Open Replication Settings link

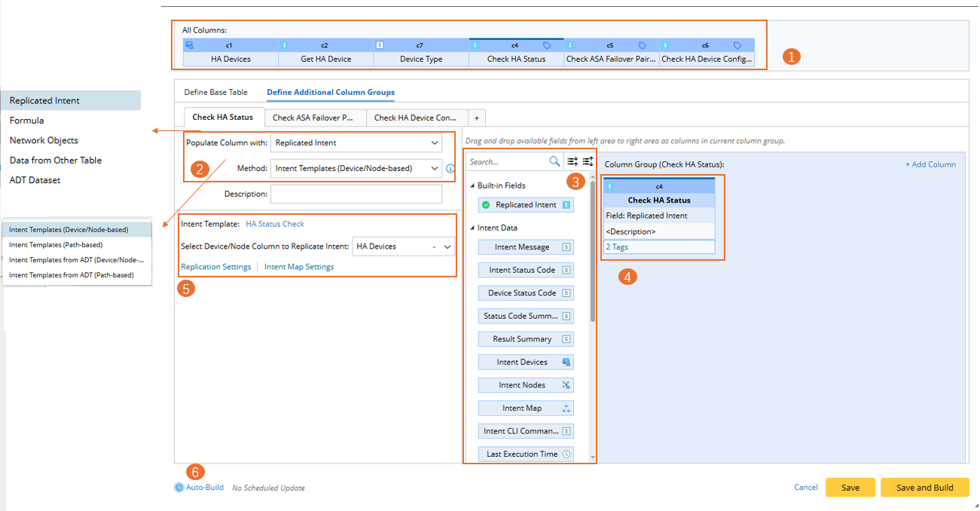(x=216, y=267)
